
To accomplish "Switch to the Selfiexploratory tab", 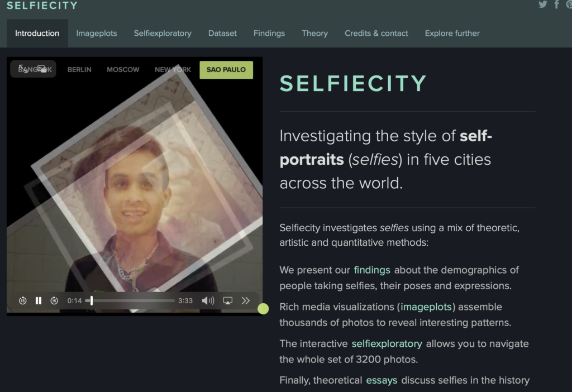I will pos(163,33).
